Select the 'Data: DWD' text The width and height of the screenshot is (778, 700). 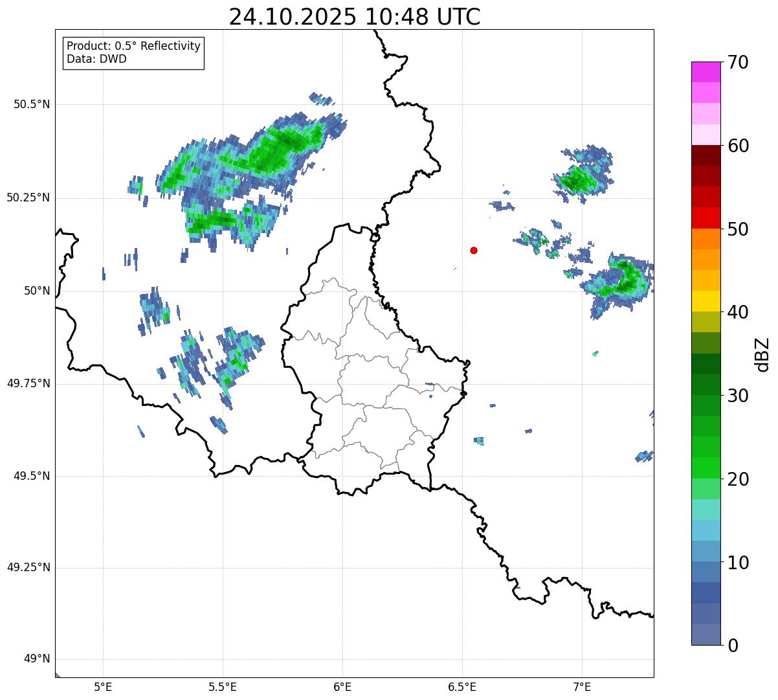pos(96,59)
